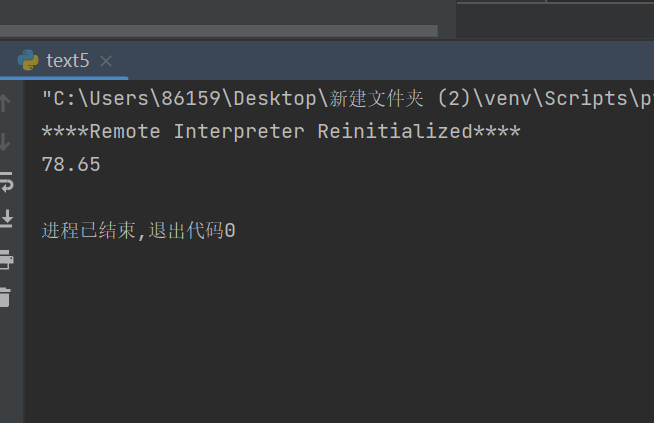Close the text5 run tab
The image size is (654, 423).
(x=106, y=61)
